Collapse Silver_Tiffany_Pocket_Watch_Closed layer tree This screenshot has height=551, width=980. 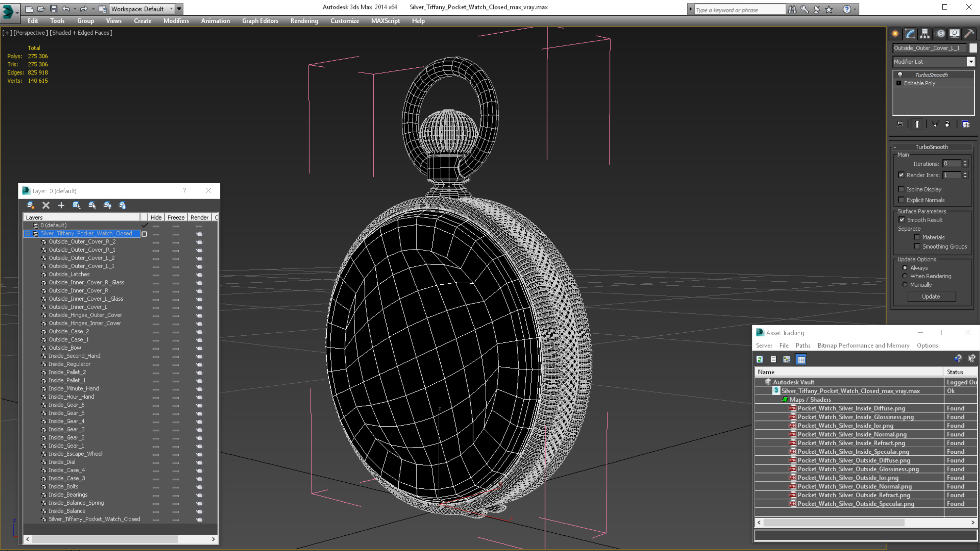27,233
